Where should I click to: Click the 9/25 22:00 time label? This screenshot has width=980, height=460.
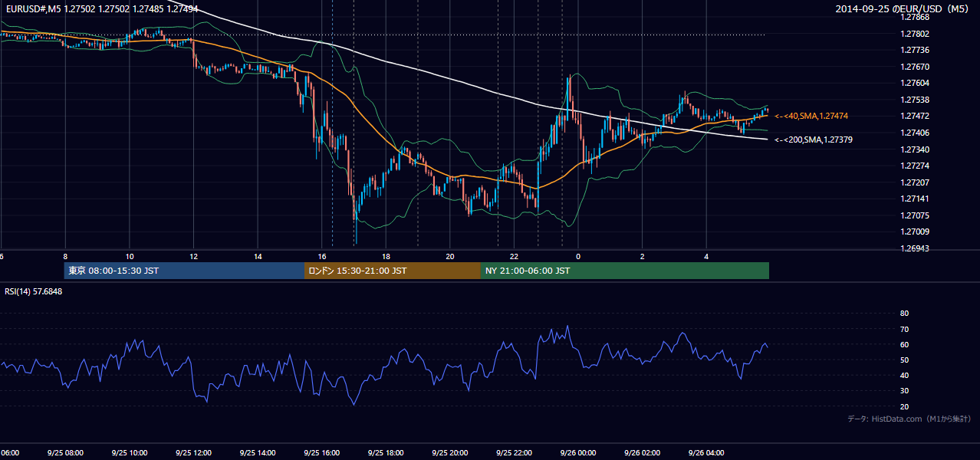514,453
